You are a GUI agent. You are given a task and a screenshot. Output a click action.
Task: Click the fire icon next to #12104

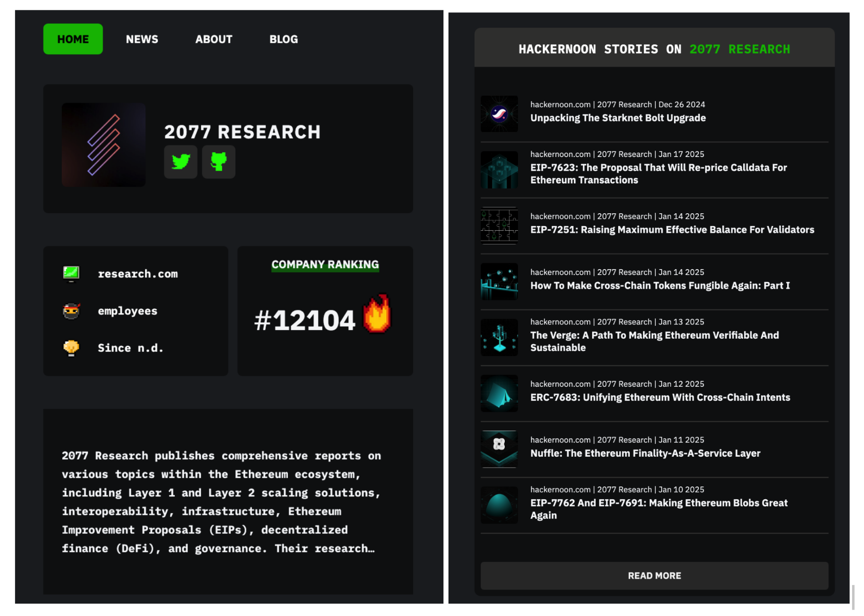pyautogui.click(x=377, y=314)
